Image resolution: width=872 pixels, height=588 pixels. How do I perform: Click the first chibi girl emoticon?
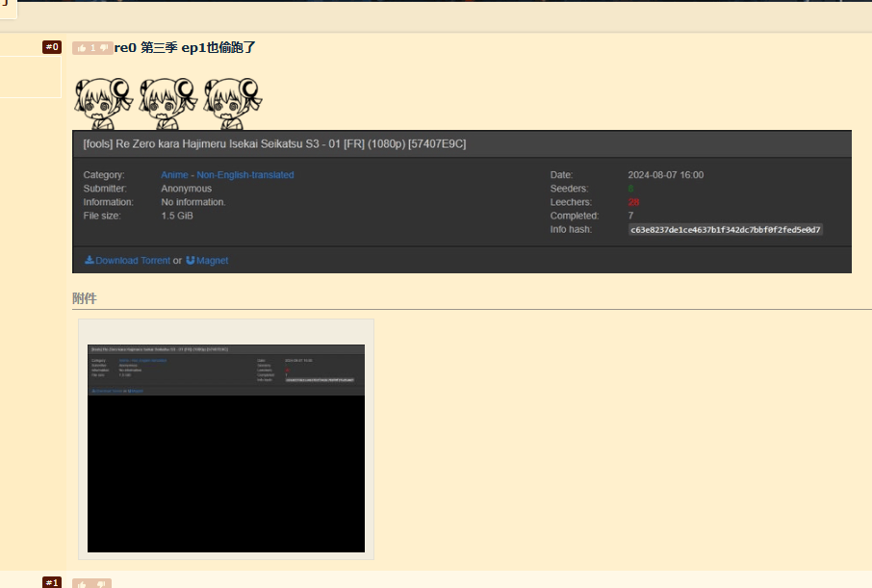click(103, 102)
